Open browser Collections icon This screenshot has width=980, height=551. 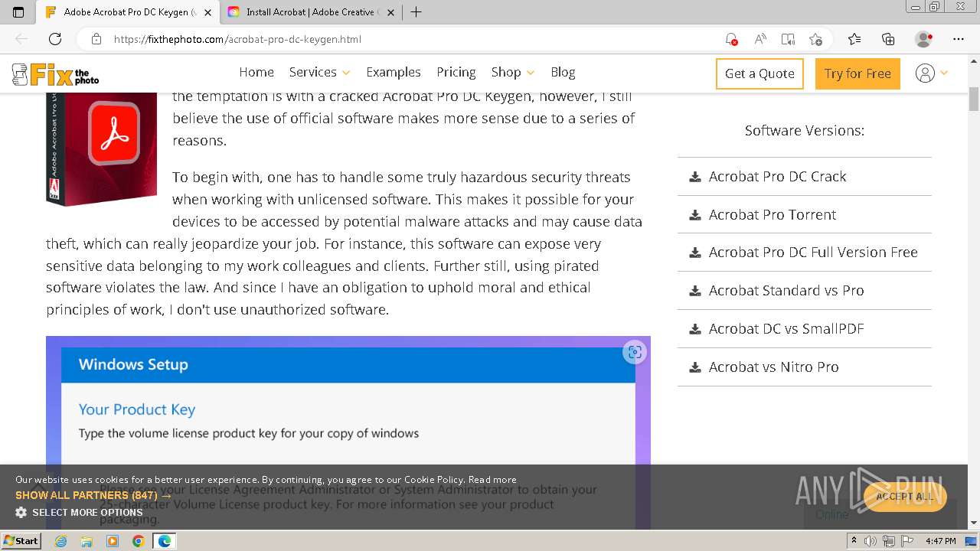coord(888,39)
